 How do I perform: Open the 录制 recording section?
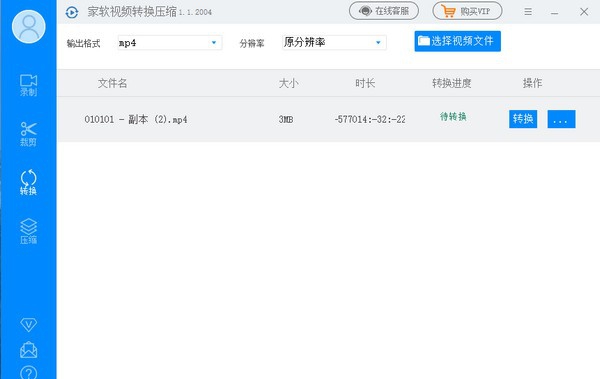pyautogui.click(x=28, y=85)
